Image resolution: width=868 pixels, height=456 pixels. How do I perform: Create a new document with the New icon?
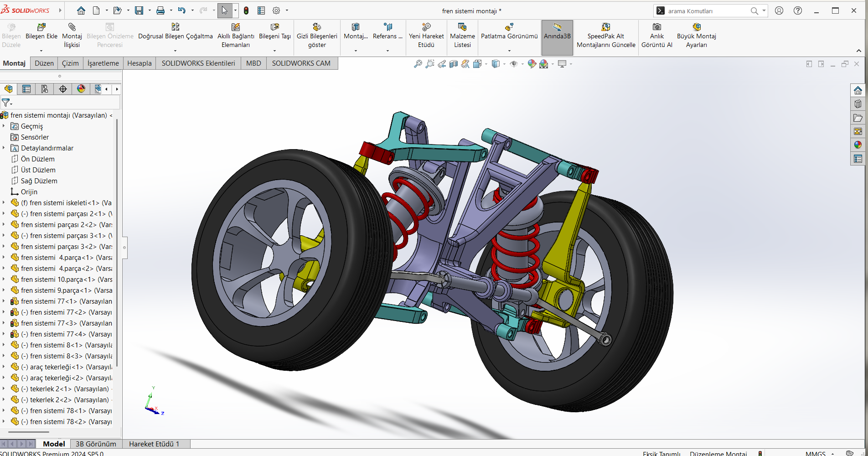[x=96, y=10]
